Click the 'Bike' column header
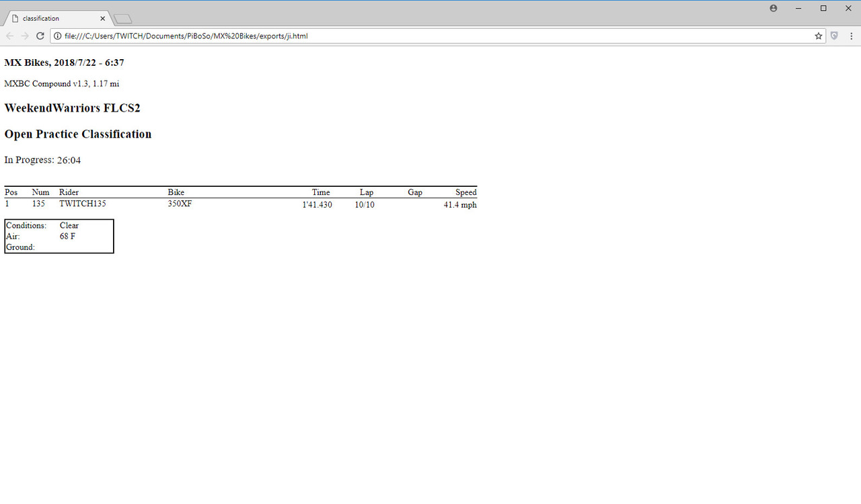Image resolution: width=861 pixels, height=504 pixels. tap(176, 192)
